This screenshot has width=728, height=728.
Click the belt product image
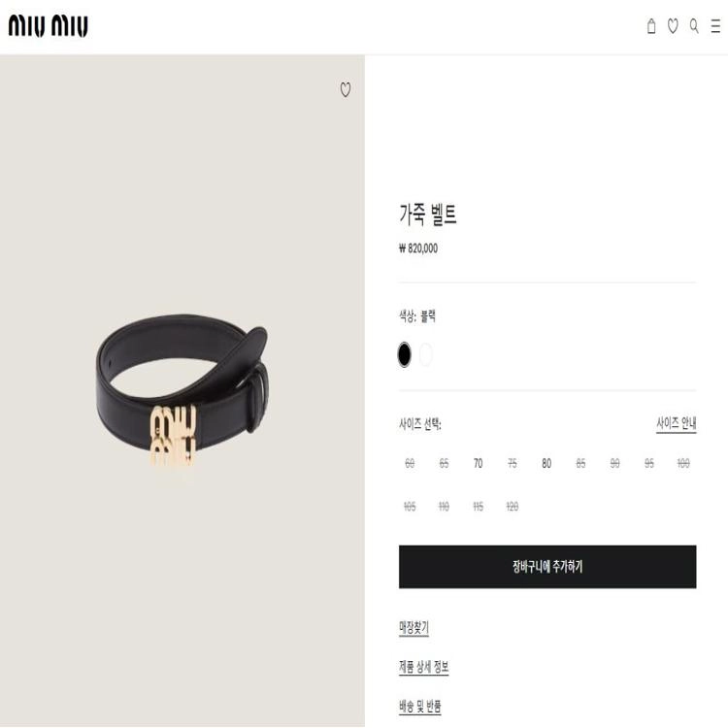coord(182,391)
